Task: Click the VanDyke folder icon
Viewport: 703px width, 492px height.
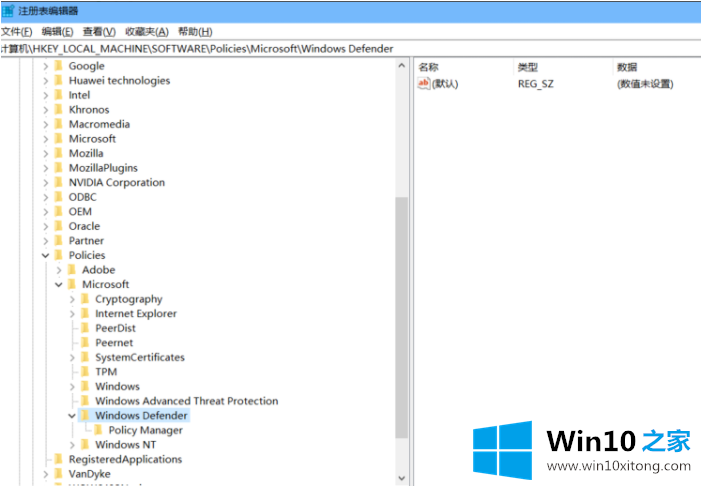Action: [58, 474]
